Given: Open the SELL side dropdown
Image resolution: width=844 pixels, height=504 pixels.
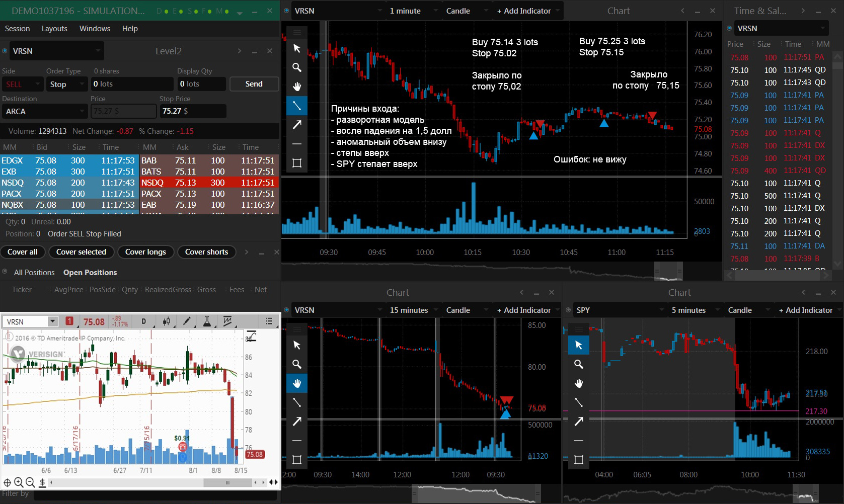Looking at the screenshot, I should [23, 84].
